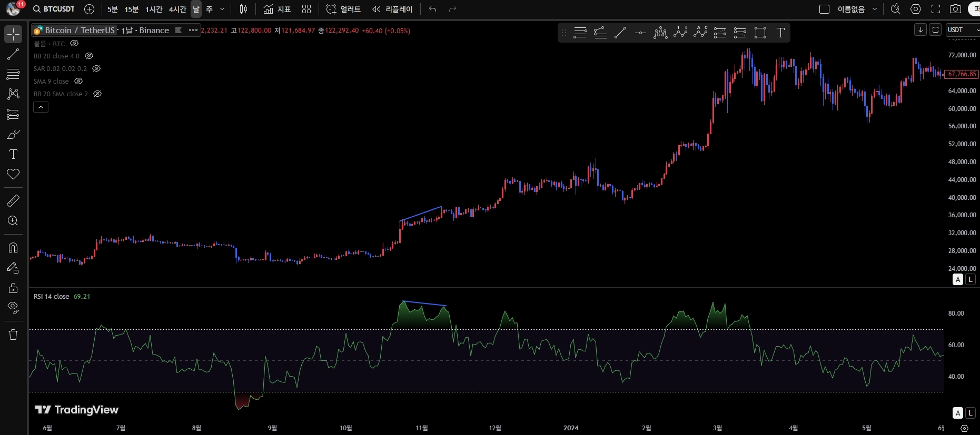
Task: Toggle visibility of BB 20 close 4 0
Action: 89,56
